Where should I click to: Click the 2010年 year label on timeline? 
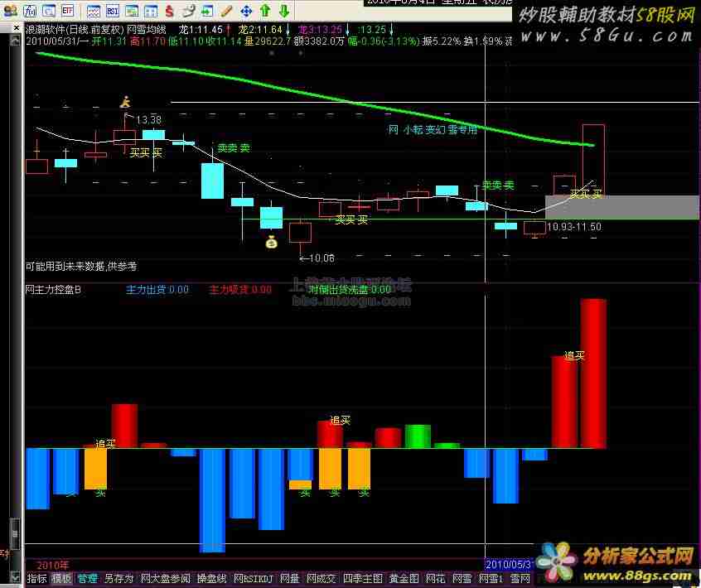(53, 565)
